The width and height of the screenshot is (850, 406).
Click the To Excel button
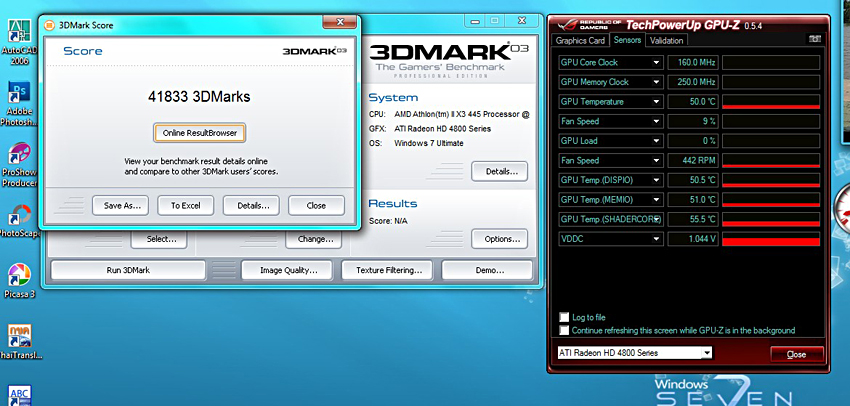[x=185, y=205]
